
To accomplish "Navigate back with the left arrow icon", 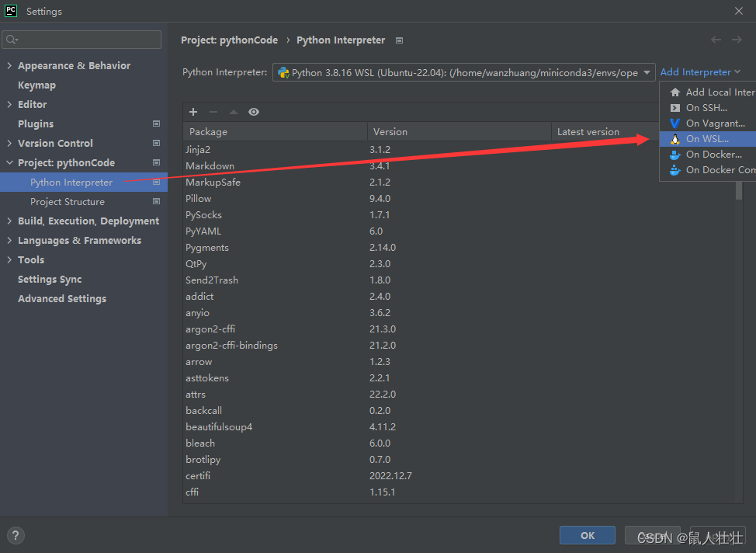I will (x=716, y=40).
